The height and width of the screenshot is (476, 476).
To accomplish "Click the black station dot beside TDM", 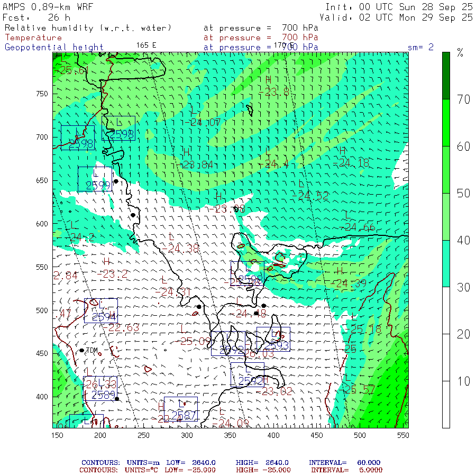I will (81, 350).
